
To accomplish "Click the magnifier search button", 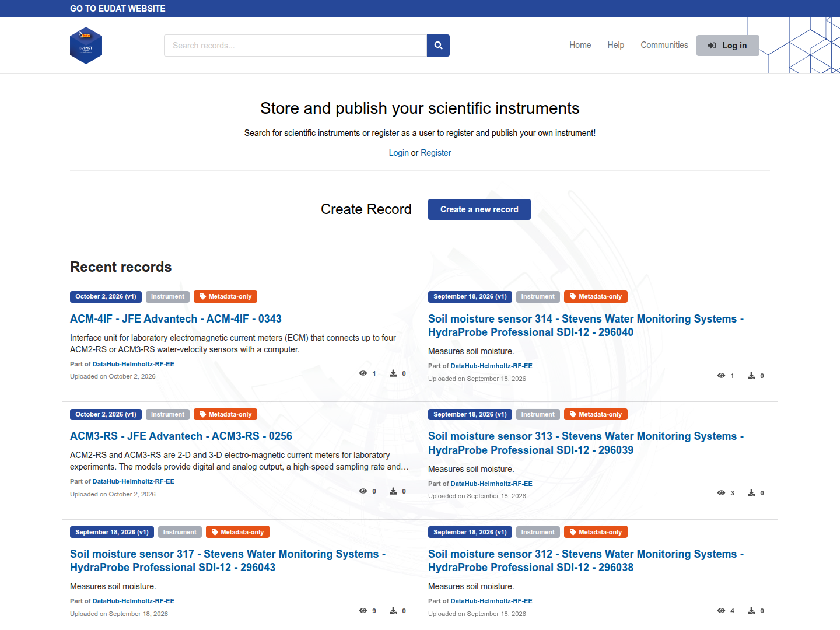I will [438, 45].
